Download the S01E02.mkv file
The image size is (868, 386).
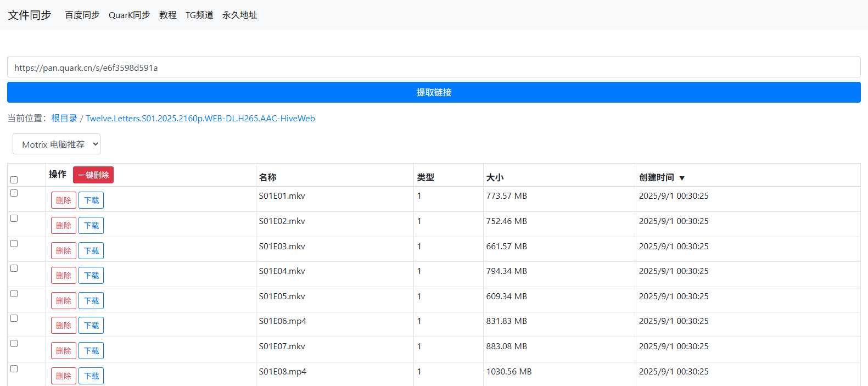pos(91,226)
